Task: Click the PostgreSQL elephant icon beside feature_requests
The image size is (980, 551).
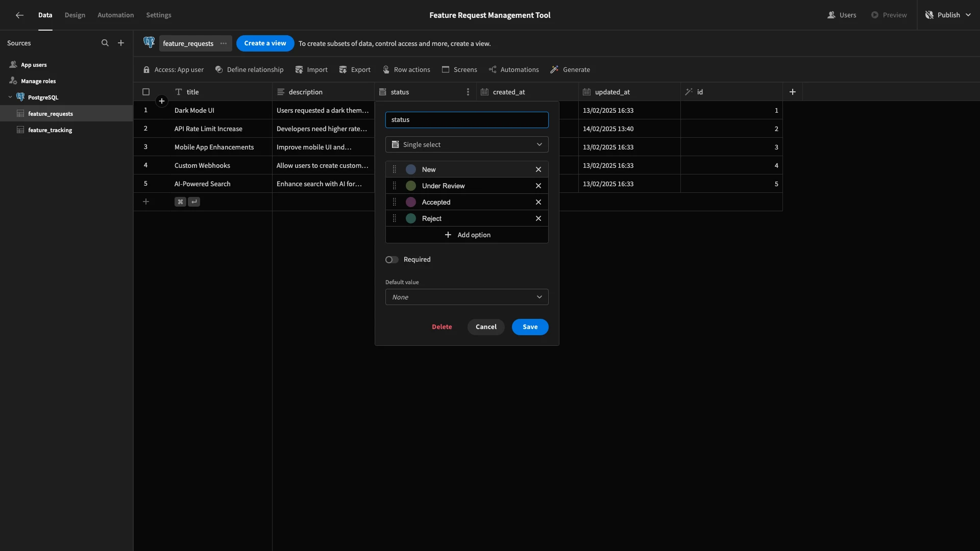Action: pyautogui.click(x=149, y=43)
